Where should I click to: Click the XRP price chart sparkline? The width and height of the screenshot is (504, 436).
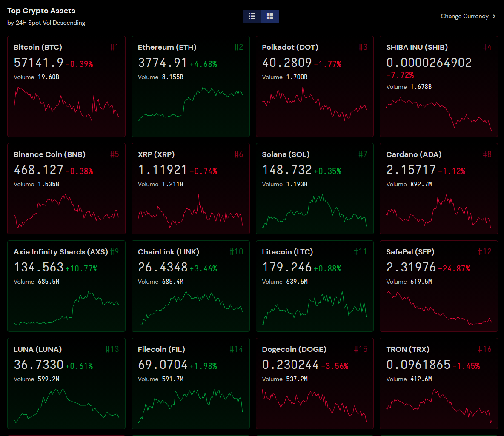tap(191, 211)
